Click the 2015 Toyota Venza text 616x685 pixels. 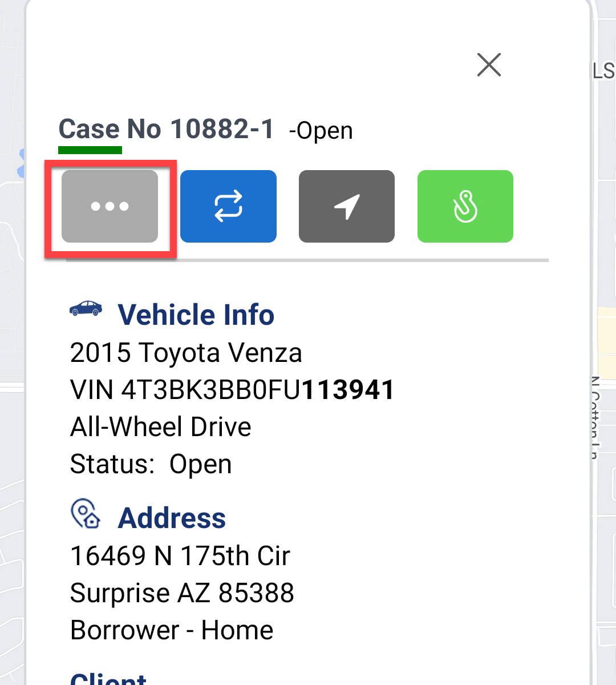[186, 353]
